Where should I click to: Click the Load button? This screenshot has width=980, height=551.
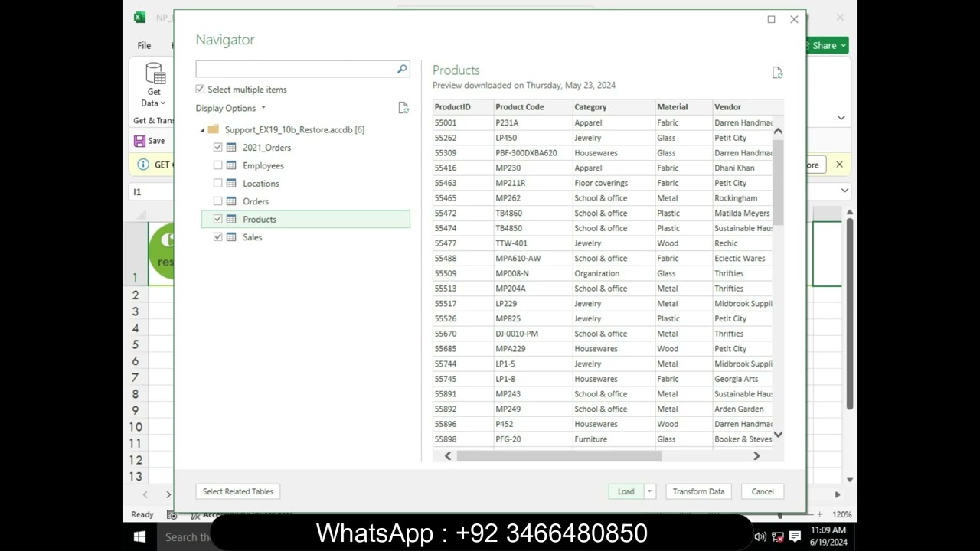[626, 491]
